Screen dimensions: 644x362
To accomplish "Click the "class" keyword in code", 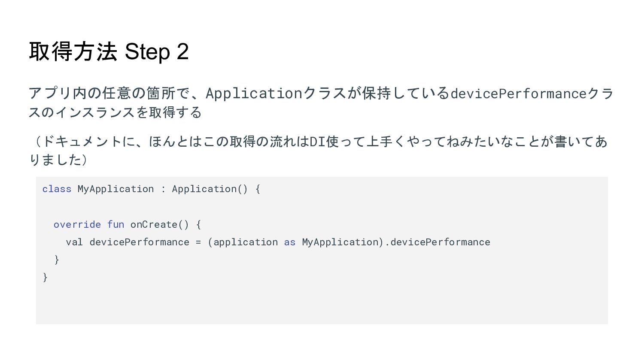I will (57, 189).
